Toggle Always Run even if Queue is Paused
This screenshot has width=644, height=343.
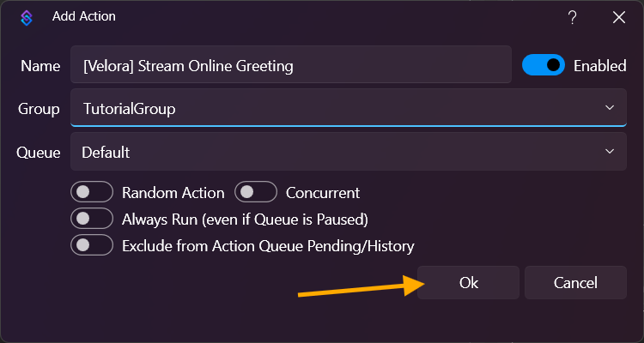coord(93,219)
